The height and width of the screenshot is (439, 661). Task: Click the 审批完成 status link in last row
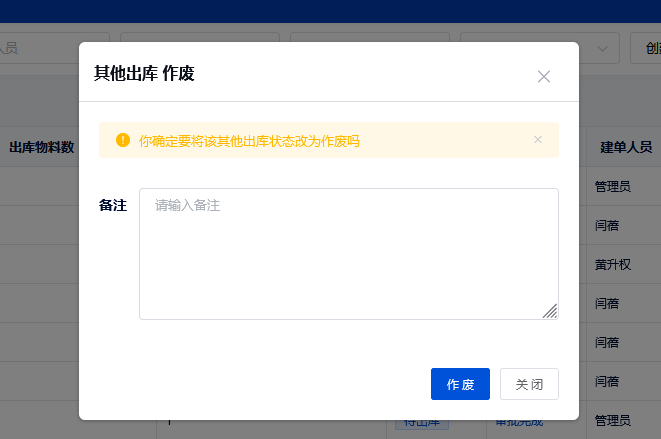click(x=519, y=423)
